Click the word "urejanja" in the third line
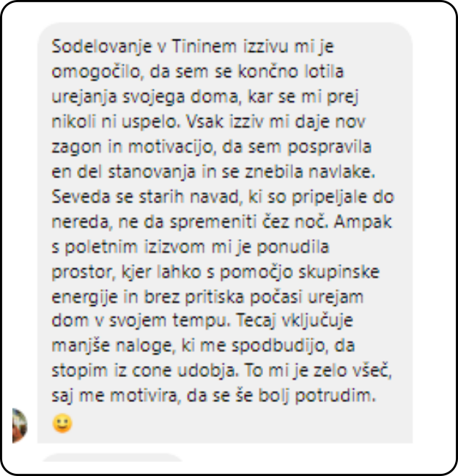 pos(84,98)
